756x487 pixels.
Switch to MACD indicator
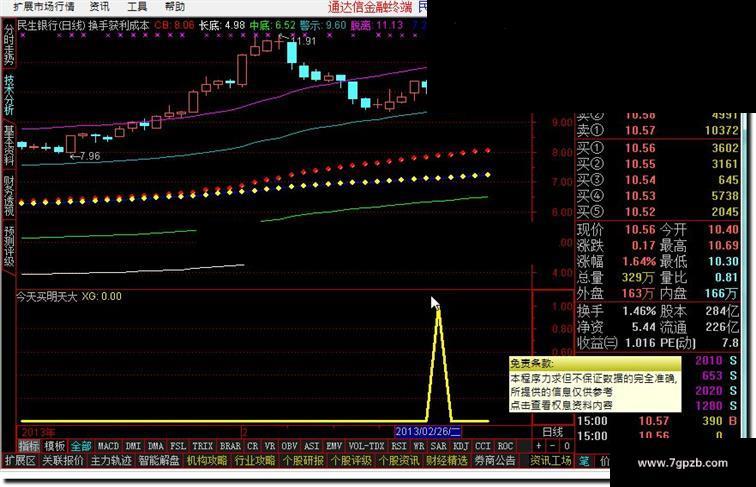(x=108, y=446)
